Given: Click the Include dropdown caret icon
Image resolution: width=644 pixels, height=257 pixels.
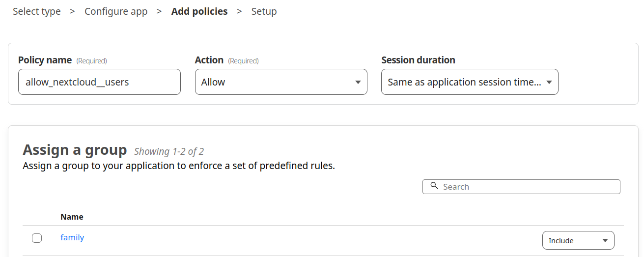Looking at the screenshot, I should coord(605,241).
